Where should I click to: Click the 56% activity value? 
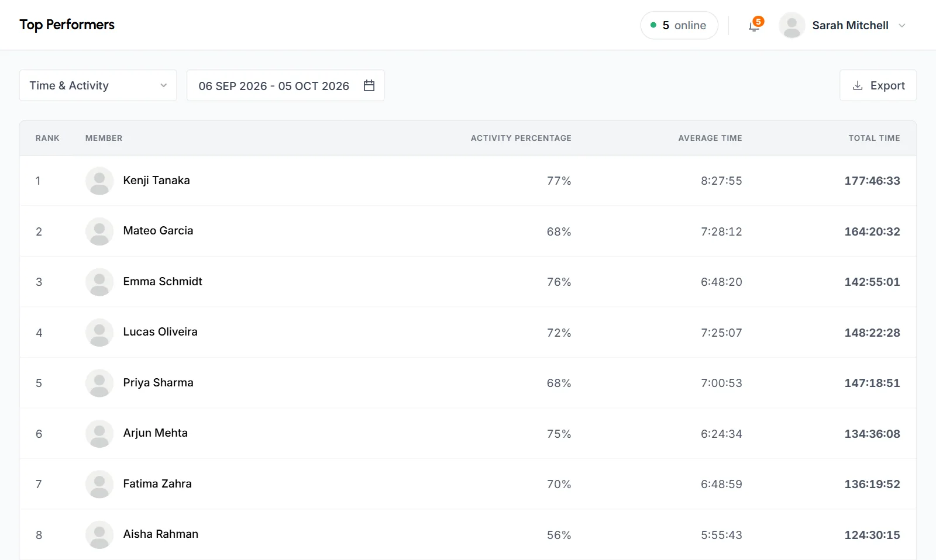(559, 535)
